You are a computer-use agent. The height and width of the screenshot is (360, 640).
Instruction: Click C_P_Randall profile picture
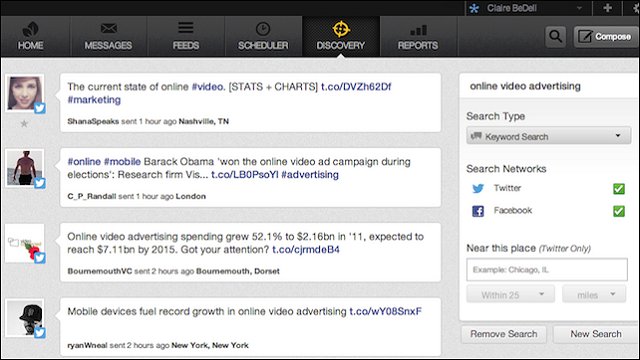(24, 168)
